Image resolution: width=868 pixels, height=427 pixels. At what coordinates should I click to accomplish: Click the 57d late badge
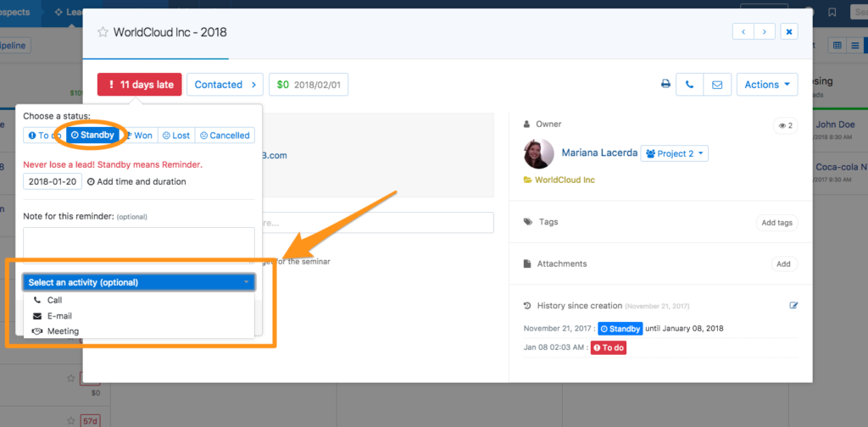click(90, 421)
